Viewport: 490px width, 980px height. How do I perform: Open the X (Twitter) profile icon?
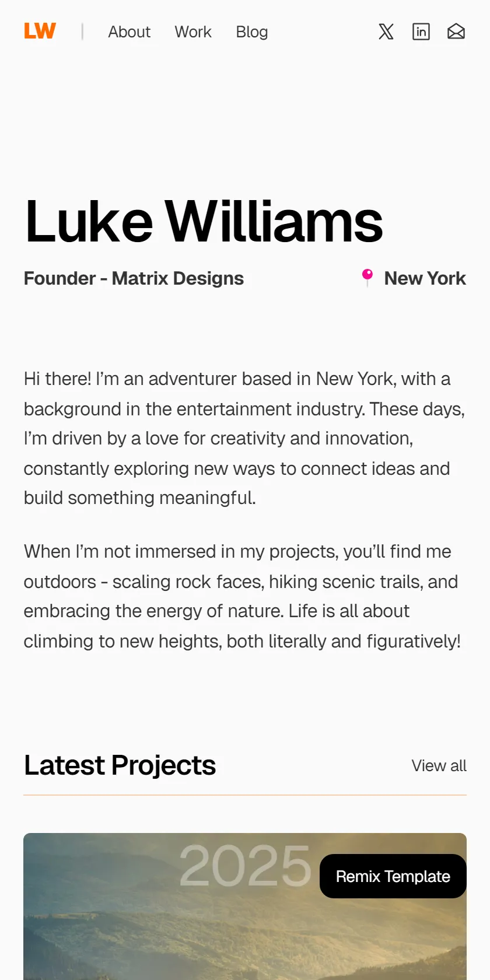[x=386, y=32]
